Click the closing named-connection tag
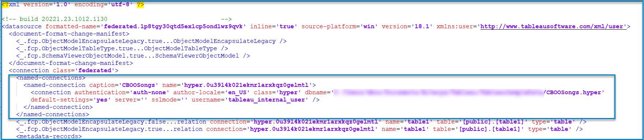The width and height of the screenshot is (644, 140). [x=58, y=107]
